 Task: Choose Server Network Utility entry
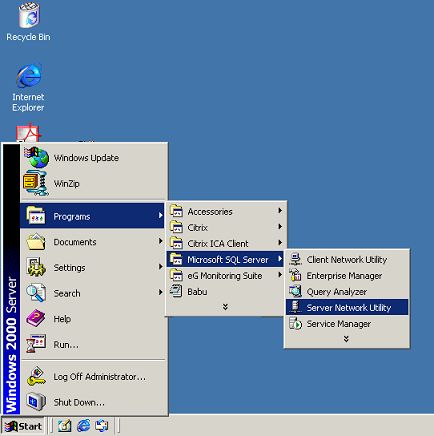click(x=347, y=307)
